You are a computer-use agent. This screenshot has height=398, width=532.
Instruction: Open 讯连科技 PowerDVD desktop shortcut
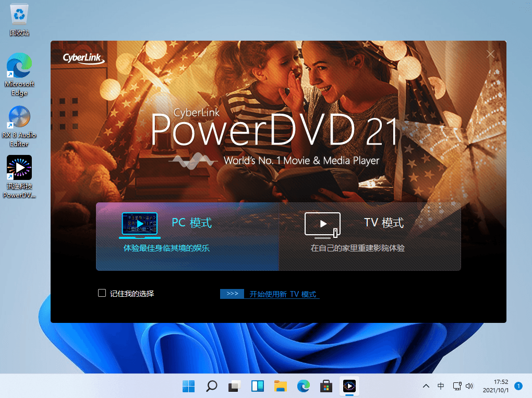(x=19, y=177)
